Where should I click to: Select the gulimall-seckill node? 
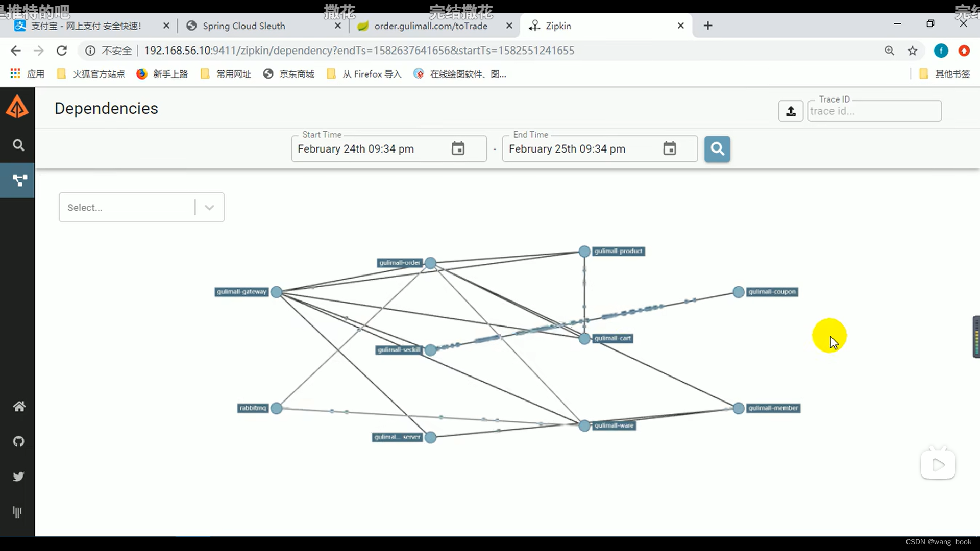pyautogui.click(x=430, y=350)
